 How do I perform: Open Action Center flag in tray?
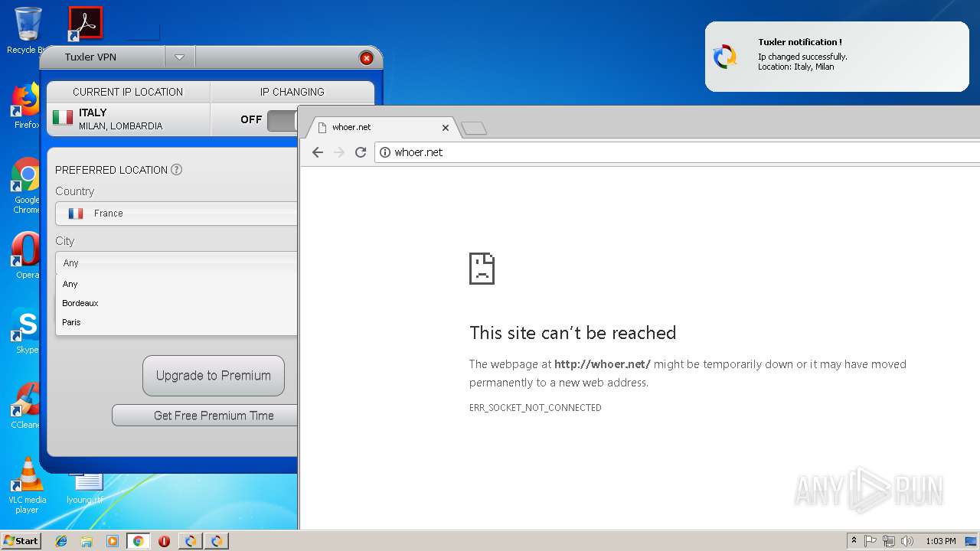871,541
